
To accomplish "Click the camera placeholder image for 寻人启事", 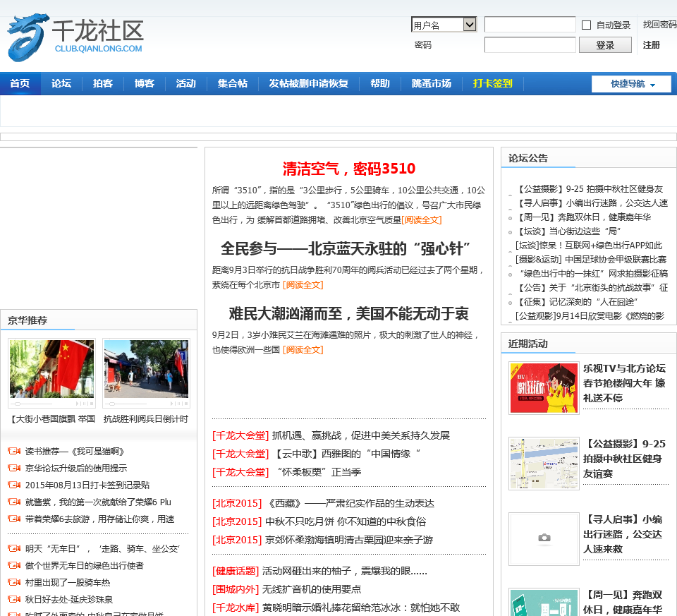I will coord(544,538).
